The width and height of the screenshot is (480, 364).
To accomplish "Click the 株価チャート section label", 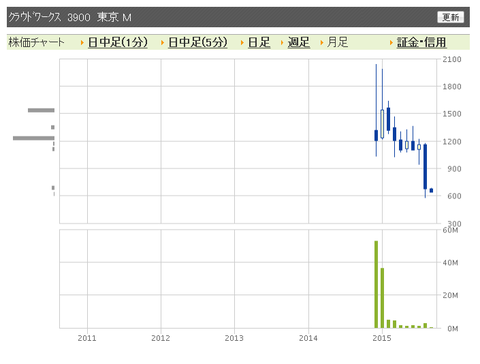I will 36,42.
